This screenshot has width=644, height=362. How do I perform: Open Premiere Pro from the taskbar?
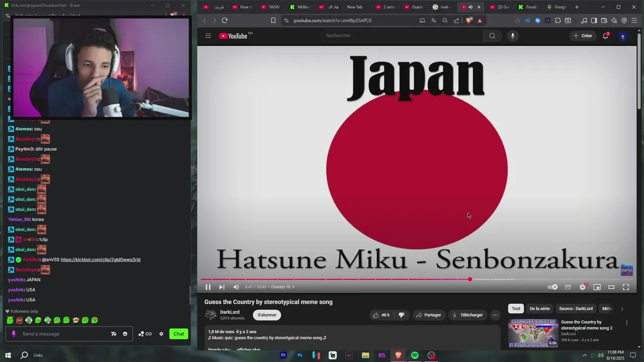tap(283, 355)
